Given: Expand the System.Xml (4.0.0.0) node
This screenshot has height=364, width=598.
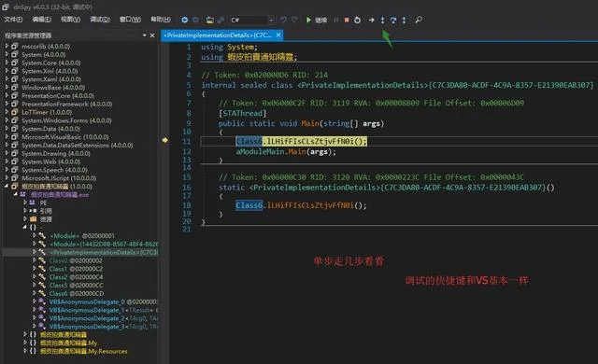Looking at the screenshot, I should coord(7,71).
